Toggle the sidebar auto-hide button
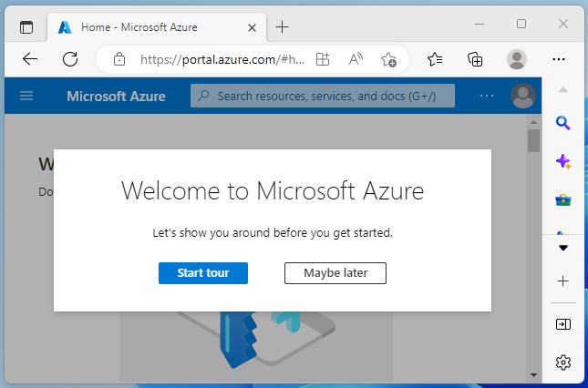The height and width of the screenshot is (388, 588). (x=563, y=324)
